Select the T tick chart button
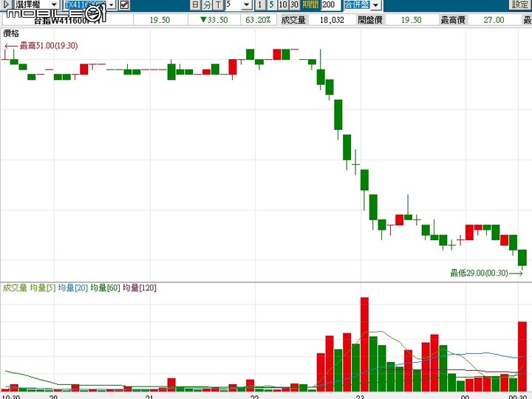Viewport: 532px width, 399px height. tap(218, 4)
